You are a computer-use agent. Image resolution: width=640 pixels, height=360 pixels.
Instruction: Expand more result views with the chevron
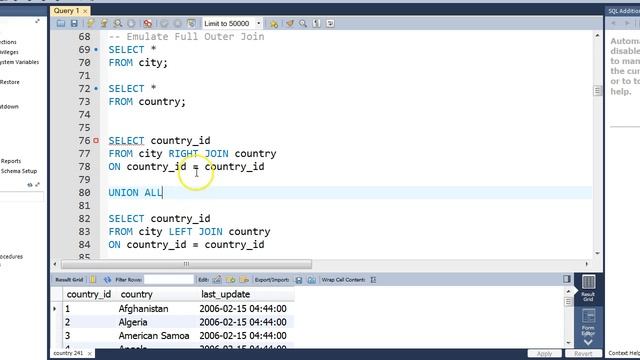[588, 342]
